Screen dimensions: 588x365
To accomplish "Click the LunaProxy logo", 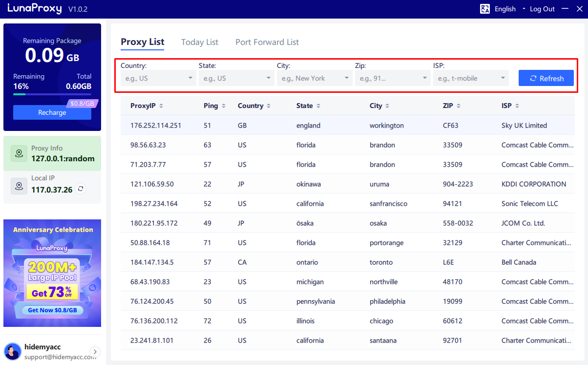I will tap(34, 8).
